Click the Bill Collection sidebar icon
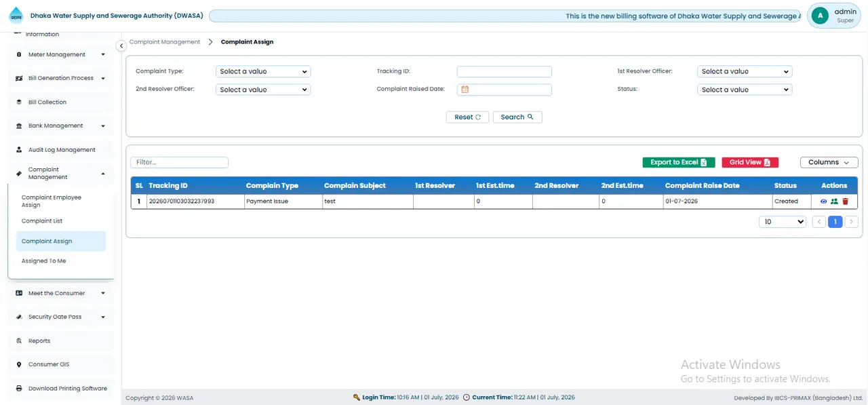The height and width of the screenshot is (405, 868). [19, 102]
